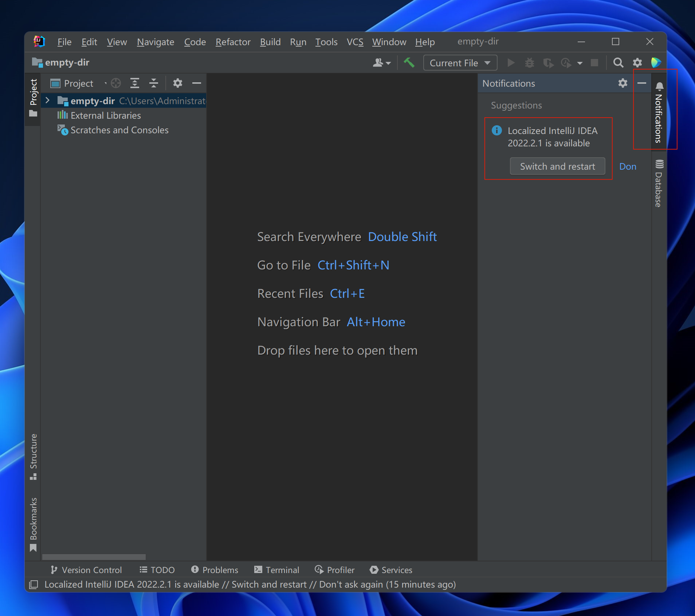Click the JetBrains Toolbox colorful icon
The height and width of the screenshot is (616, 695).
656,63
